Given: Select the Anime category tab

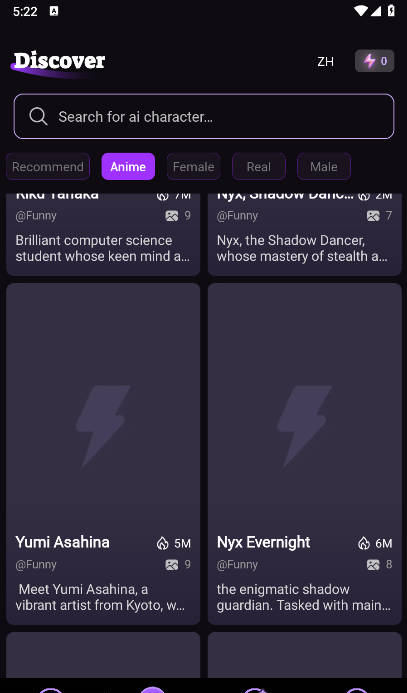Looking at the screenshot, I should [128, 167].
